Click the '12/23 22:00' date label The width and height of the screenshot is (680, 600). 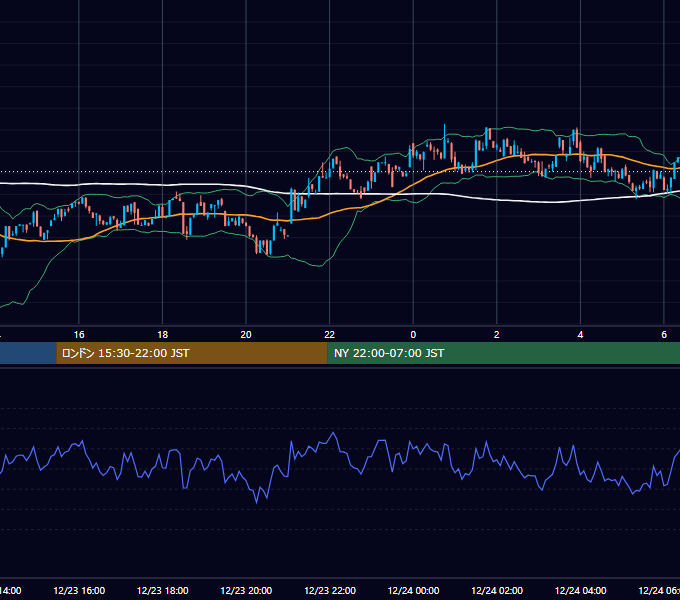330,590
